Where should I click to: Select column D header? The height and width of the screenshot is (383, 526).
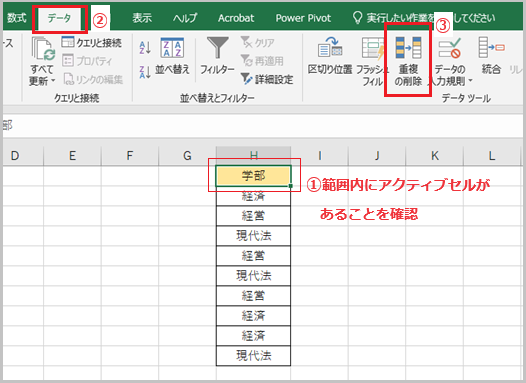coord(23,156)
